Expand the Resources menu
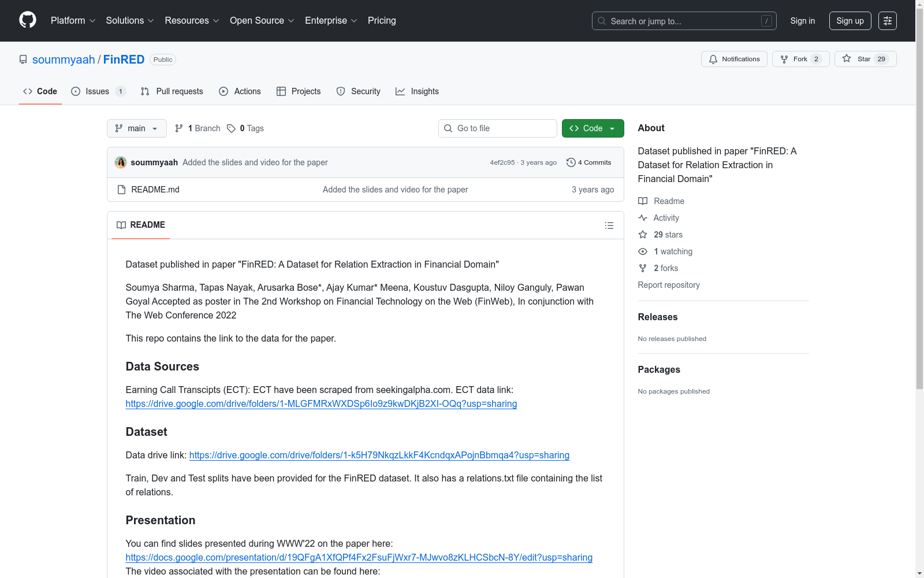This screenshot has height=578, width=924. 192,20
